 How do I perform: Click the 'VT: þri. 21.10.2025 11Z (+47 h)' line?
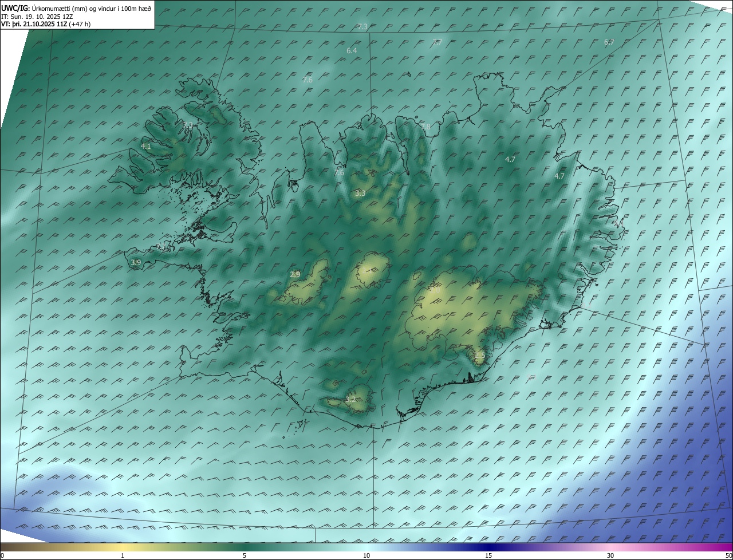coord(46,24)
